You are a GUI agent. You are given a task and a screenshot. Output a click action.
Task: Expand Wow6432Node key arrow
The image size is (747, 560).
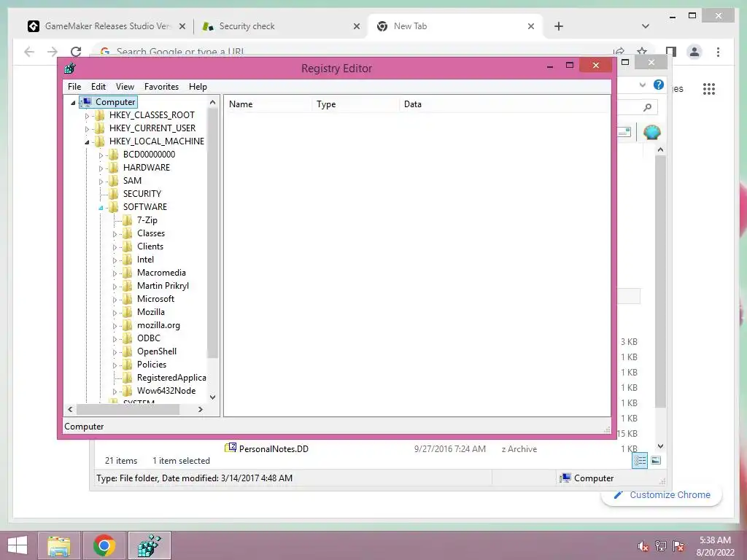coord(115,392)
